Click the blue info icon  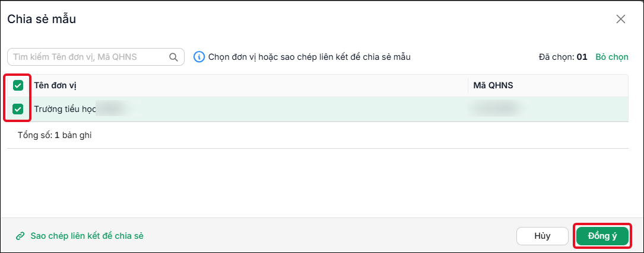tap(199, 57)
